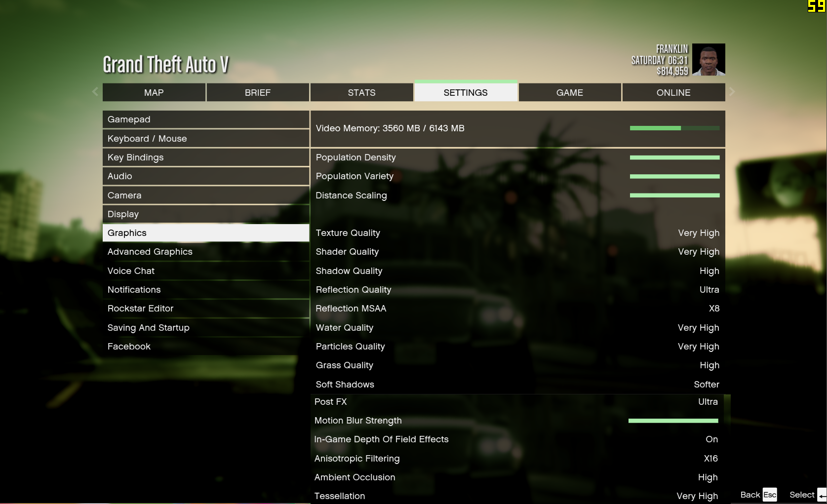Adjust the Motion Blur Strength slider
The image size is (827, 504).
coord(673,421)
